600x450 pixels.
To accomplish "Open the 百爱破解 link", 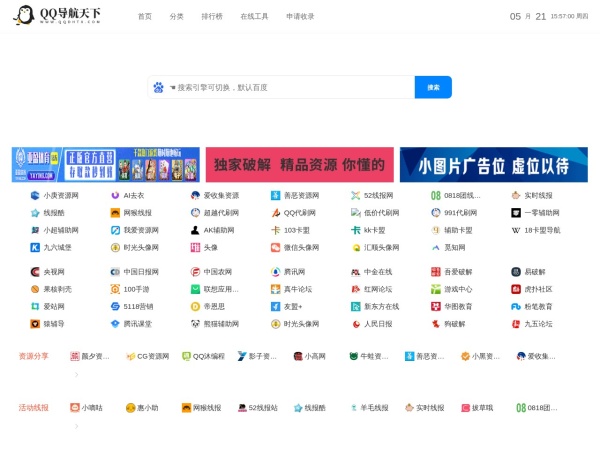I will click(458, 272).
